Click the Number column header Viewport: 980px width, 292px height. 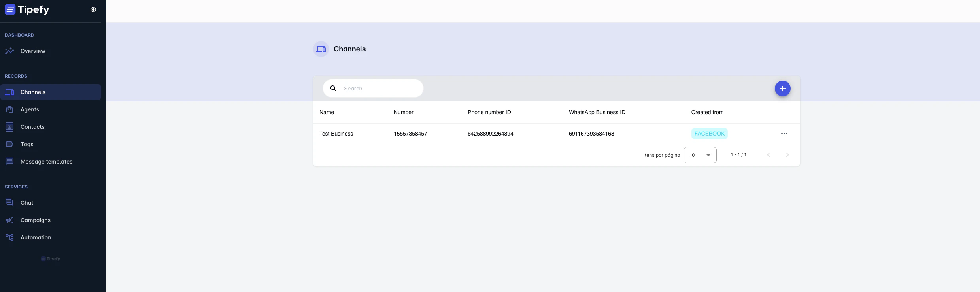point(404,112)
